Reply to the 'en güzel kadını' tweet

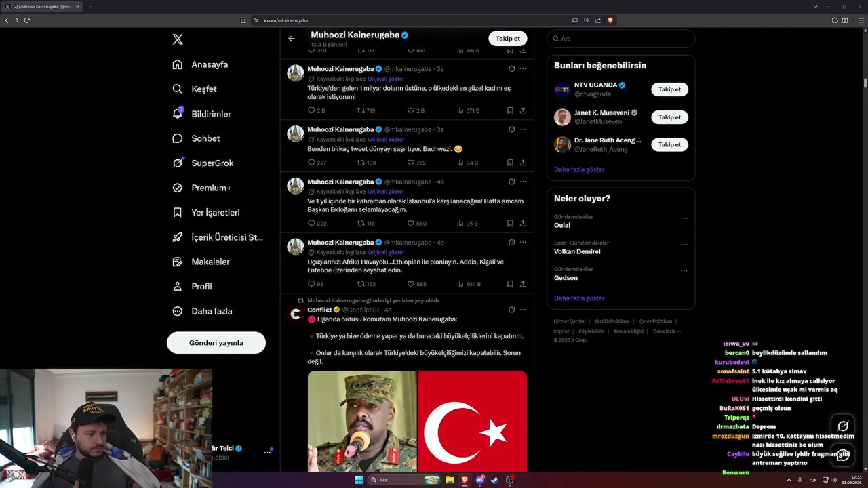click(316, 110)
